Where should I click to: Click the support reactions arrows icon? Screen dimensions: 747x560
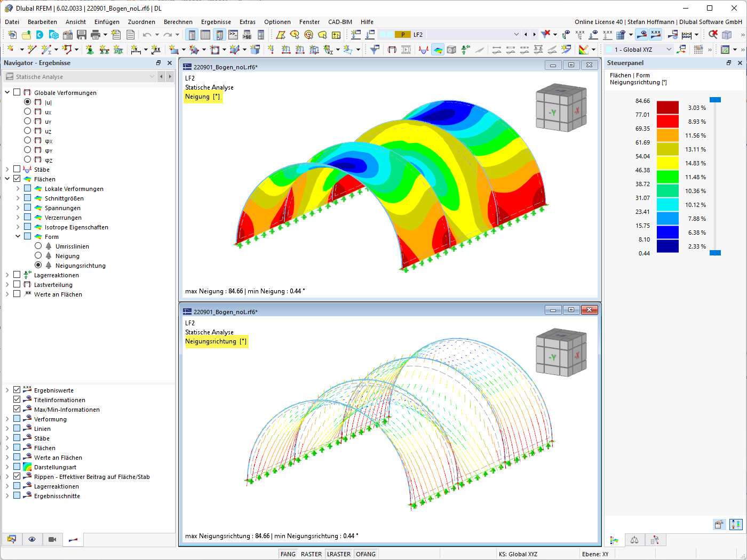[465, 50]
